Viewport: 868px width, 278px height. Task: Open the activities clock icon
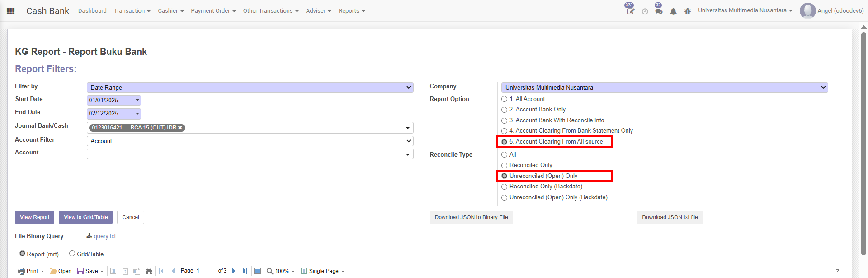[x=645, y=11]
